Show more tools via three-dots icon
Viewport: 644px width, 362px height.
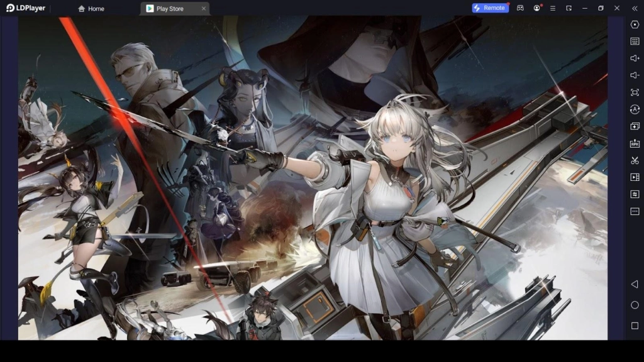click(635, 211)
